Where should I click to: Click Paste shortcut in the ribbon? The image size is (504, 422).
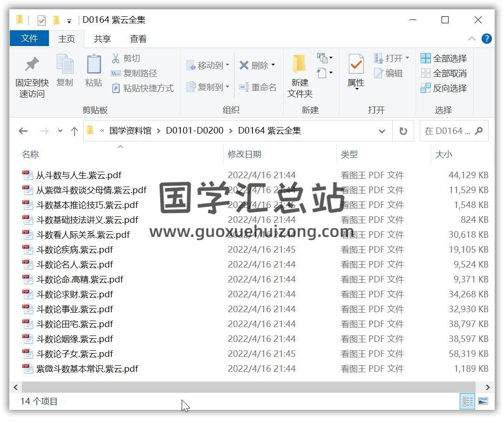[143, 88]
